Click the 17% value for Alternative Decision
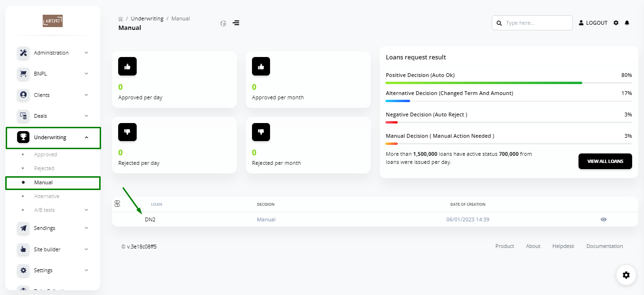This screenshot has width=644, height=295. [x=626, y=93]
